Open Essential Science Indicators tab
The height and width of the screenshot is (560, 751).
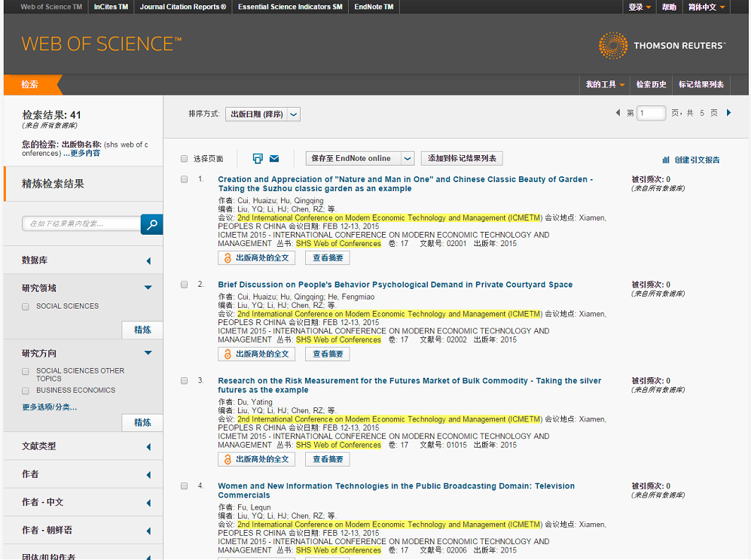click(290, 7)
